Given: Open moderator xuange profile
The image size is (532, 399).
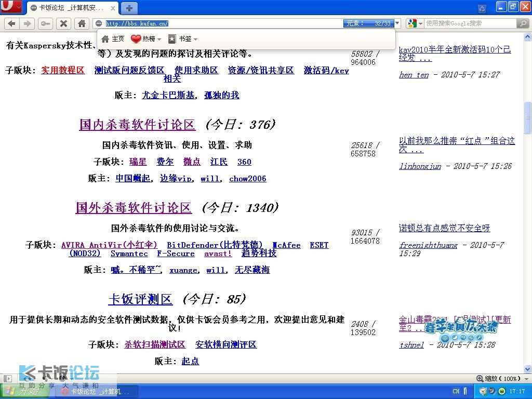Looking at the screenshot, I should click(x=183, y=270).
